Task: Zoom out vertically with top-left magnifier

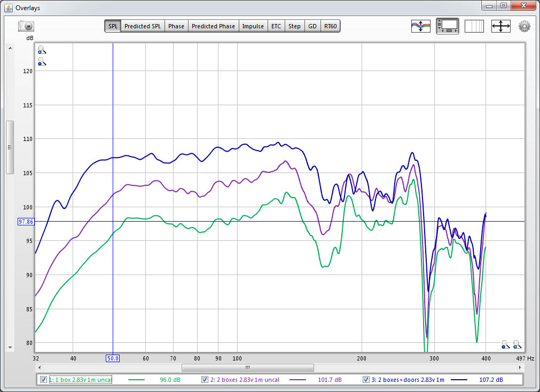Action: click(x=42, y=61)
